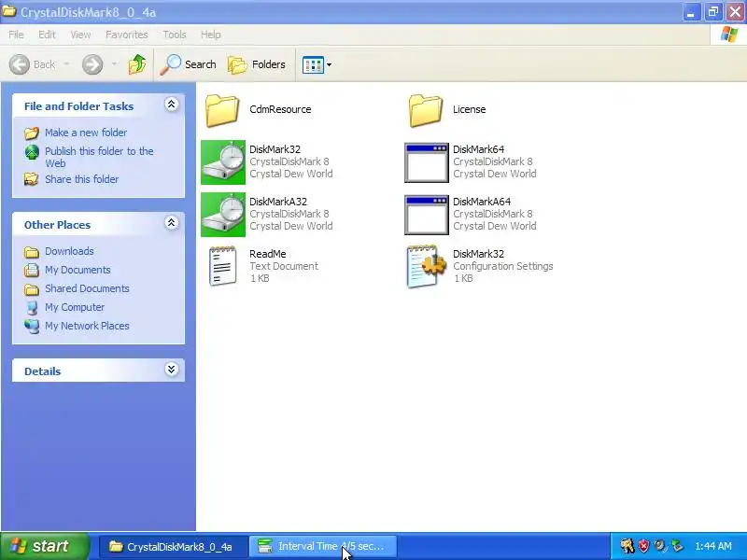Screen dimensions: 747x560
Task: Click the Windows flag logo in toolbar
Action: click(x=729, y=35)
